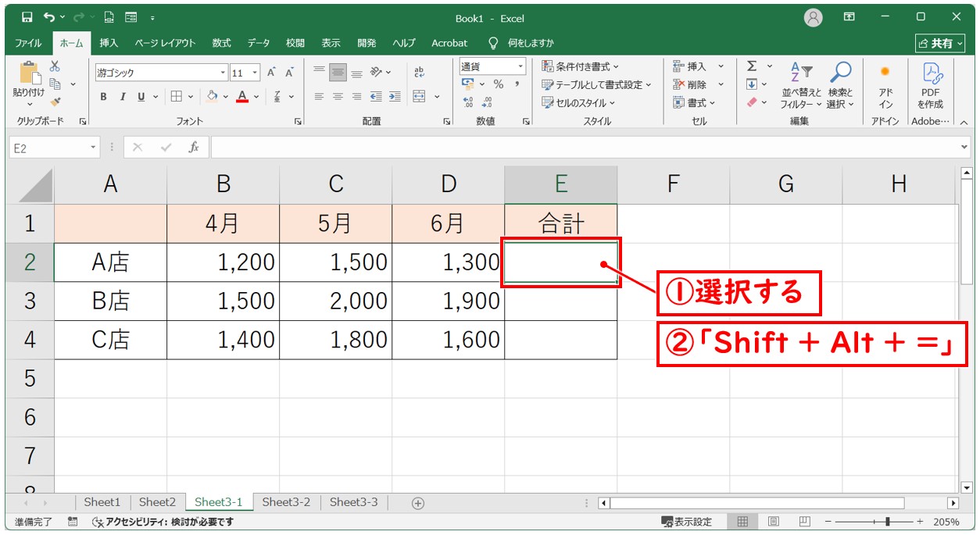Open the 検索と選択 magnifier tool
This screenshot has height=535, width=980.
(841, 84)
